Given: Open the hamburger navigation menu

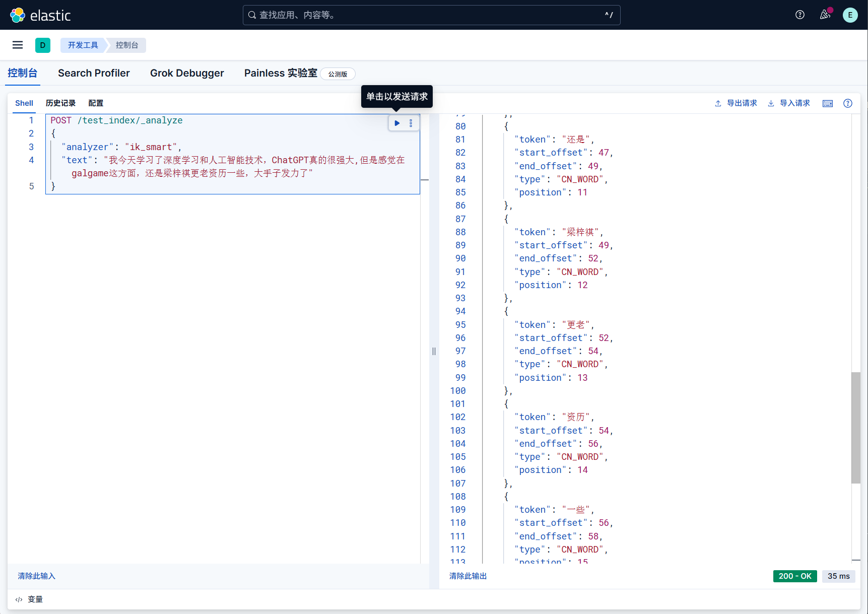Looking at the screenshot, I should (x=18, y=45).
